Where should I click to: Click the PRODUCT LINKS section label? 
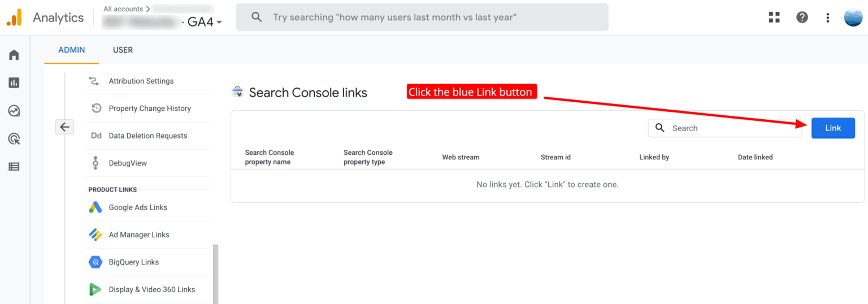112,189
